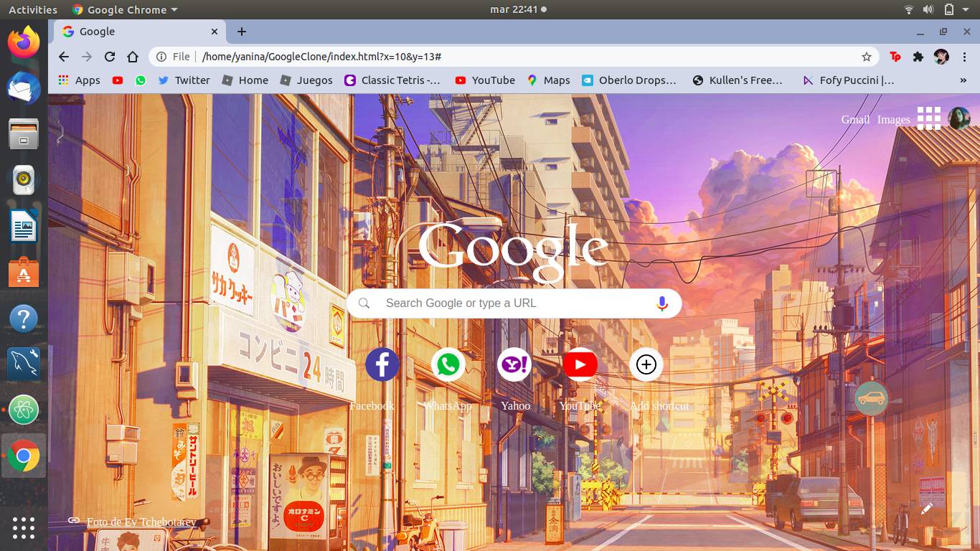The width and height of the screenshot is (980, 551).
Task: Open the background customization pencil icon
Action: (925, 509)
